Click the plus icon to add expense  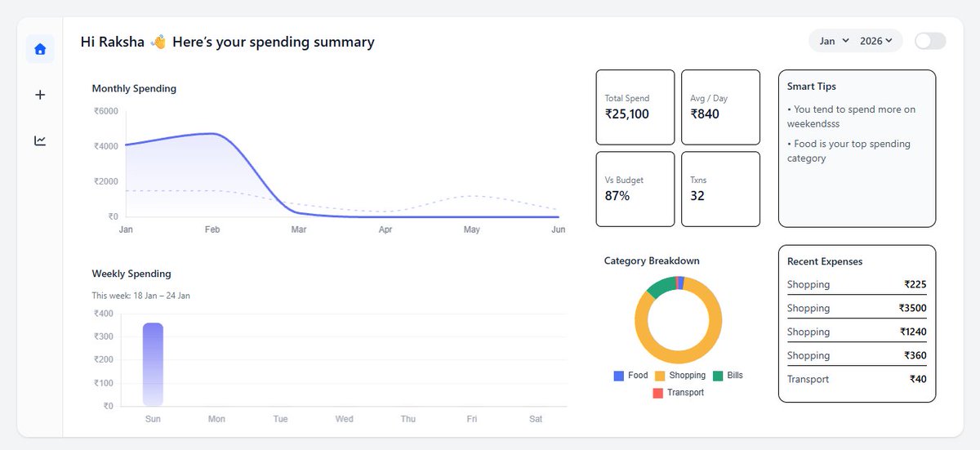40,95
